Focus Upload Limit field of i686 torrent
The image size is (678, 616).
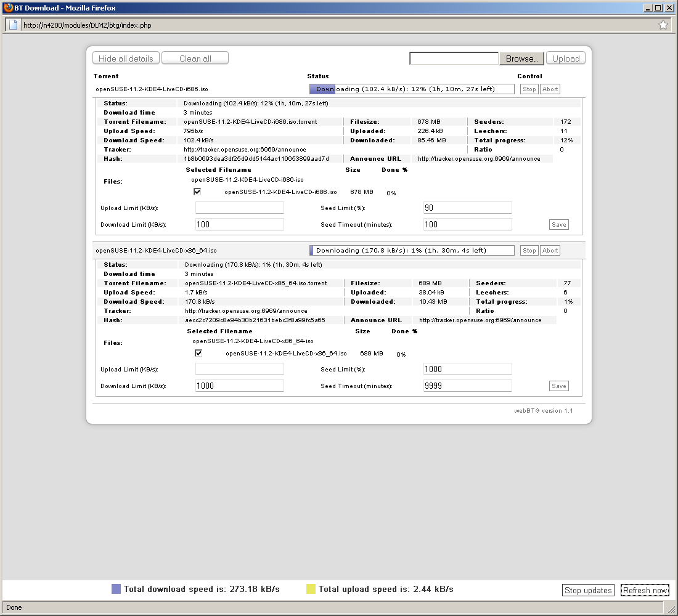[240, 208]
